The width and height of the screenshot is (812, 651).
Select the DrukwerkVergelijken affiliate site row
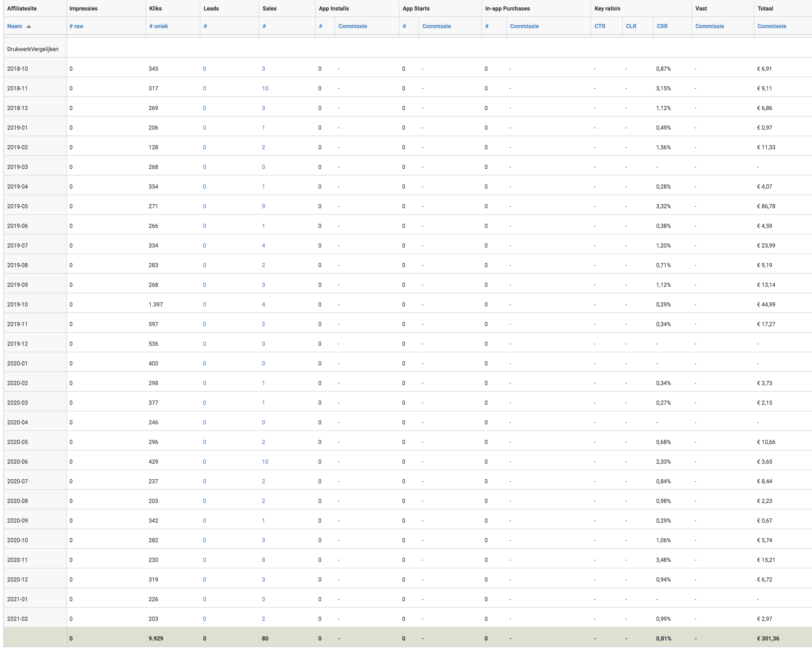(x=33, y=49)
